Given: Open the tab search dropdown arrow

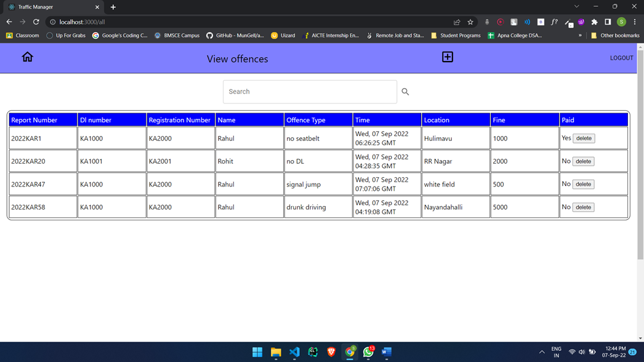Looking at the screenshot, I should tap(576, 7).
